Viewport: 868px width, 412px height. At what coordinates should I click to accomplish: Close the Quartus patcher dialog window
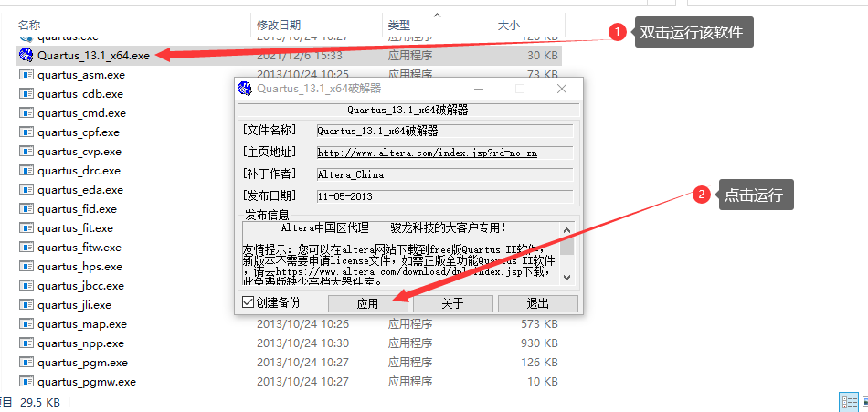[x=562, y=89]
